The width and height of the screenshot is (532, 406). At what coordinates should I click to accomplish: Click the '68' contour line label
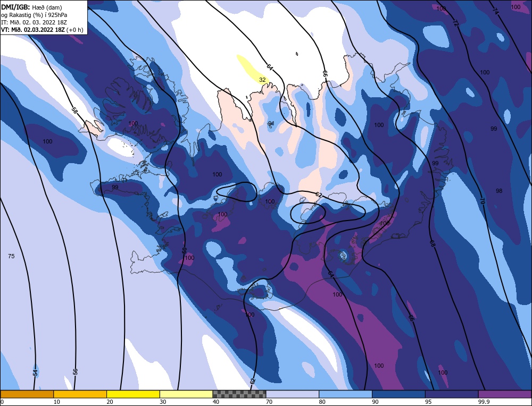point(432,243)
